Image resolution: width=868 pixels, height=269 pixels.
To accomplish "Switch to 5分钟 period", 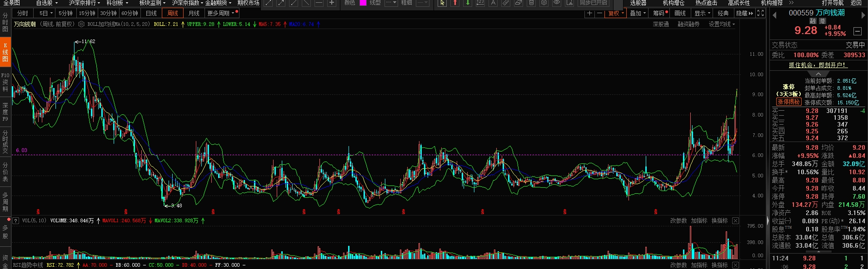I will pyautogui.click(x=66, y=13).
